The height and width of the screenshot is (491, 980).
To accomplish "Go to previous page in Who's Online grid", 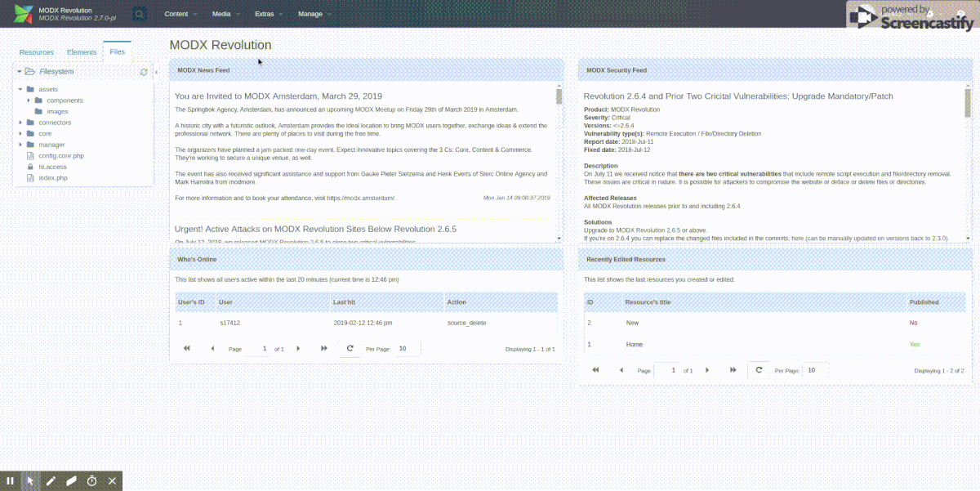I will tap(213, 348).
